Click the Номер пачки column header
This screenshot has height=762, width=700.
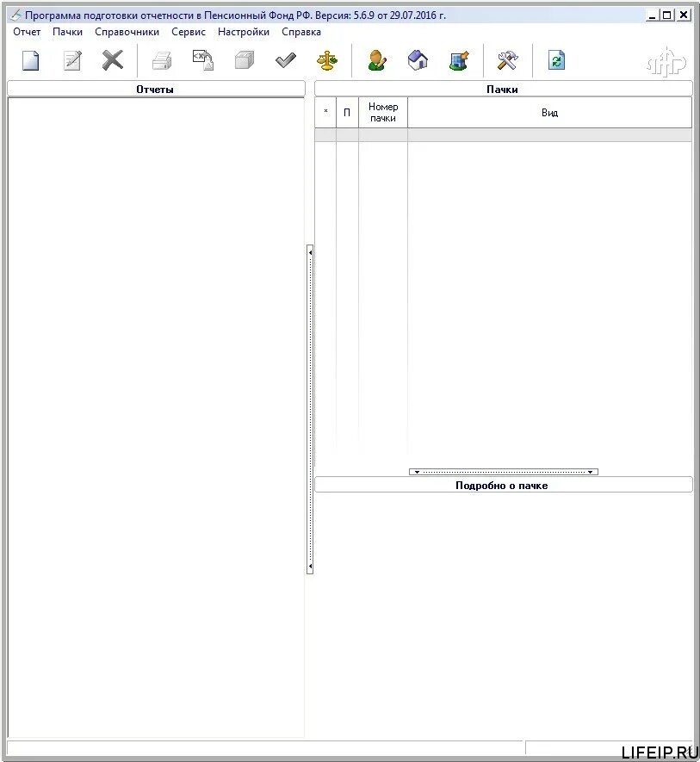[x=383, y=113]
